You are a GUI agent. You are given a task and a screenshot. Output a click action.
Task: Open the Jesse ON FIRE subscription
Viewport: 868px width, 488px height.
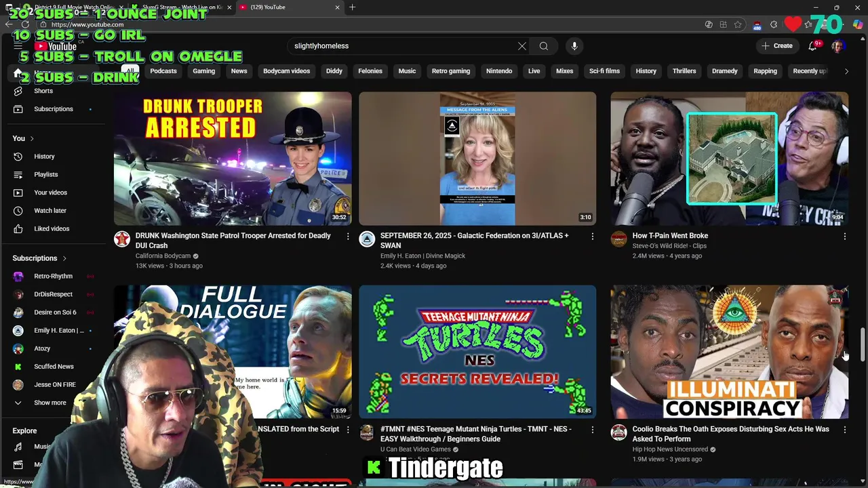(55, 385)
